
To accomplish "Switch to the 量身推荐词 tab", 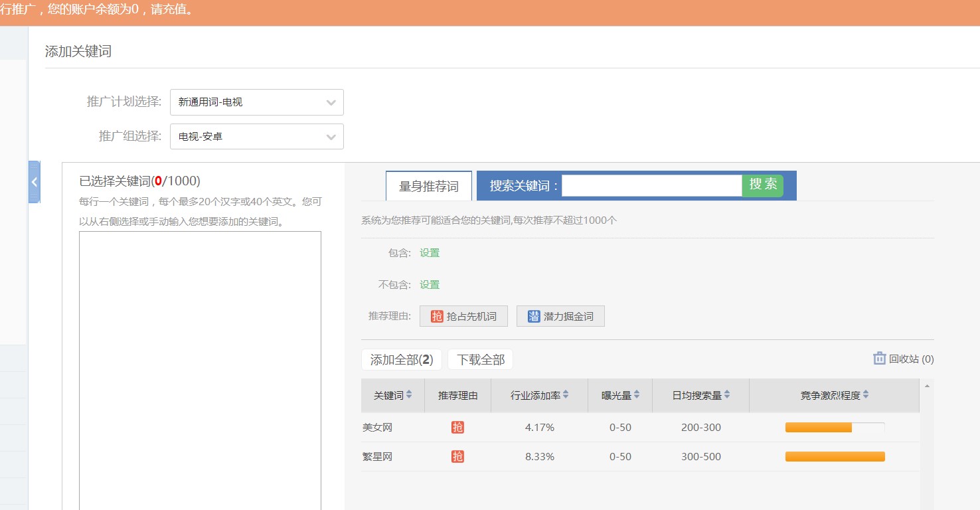I will 428,186.
